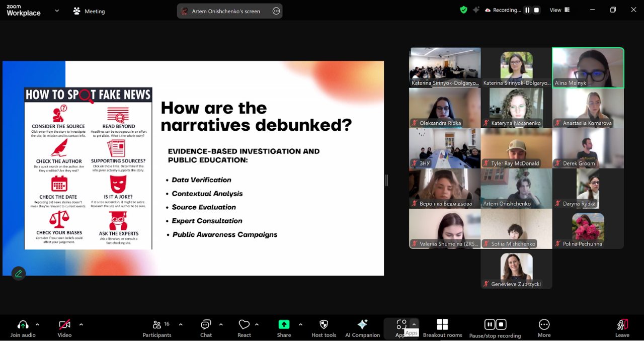Click 'Public Awareness Campaigns' bullet on the slide

(225, 235)
